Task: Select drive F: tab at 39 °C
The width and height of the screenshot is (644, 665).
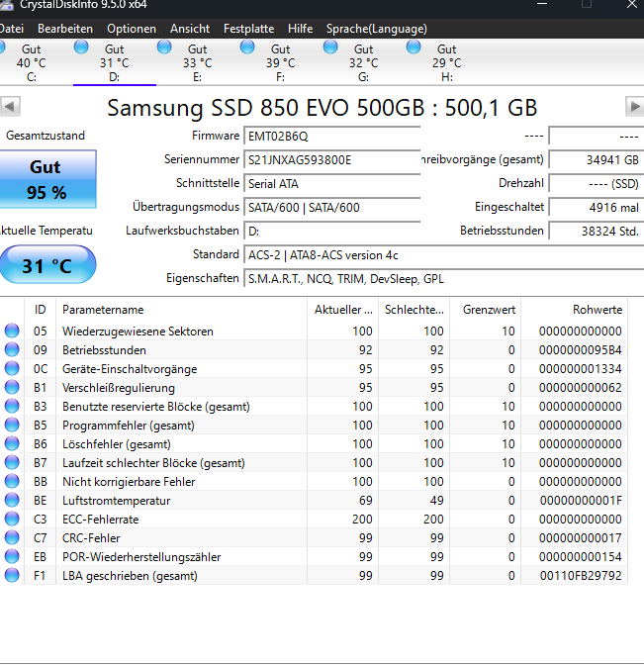Action: 281,62
